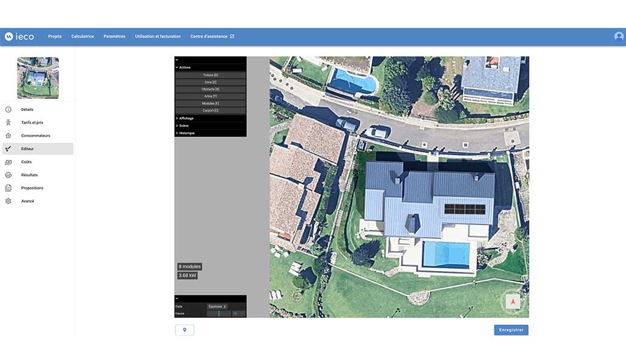Click the Détails info icon
Image resolution: width=626 pixels, height=364 pixels.
[x=8, y=109]
